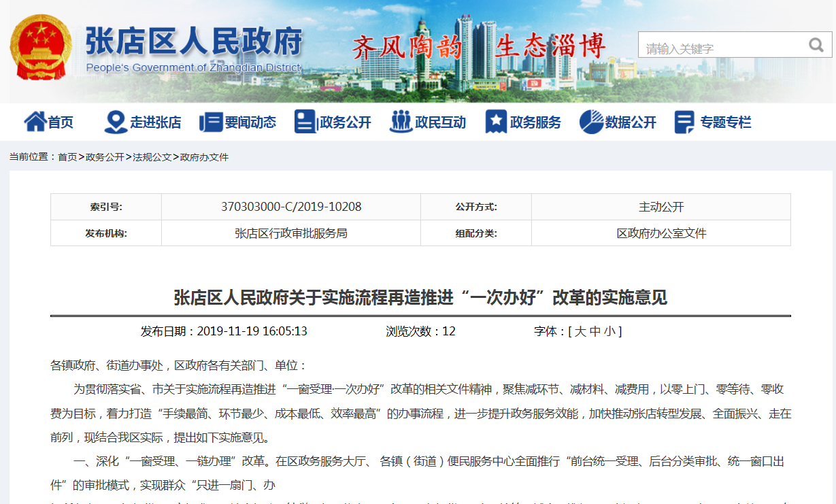Click the notes icon beside 专题专栏

[684, 122]
